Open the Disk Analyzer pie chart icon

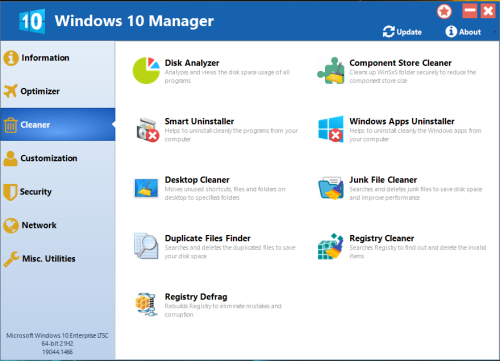click(146, 70)
